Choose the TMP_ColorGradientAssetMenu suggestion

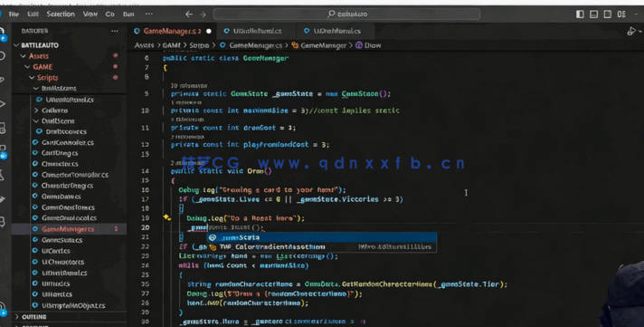click(x=322, y=246)
